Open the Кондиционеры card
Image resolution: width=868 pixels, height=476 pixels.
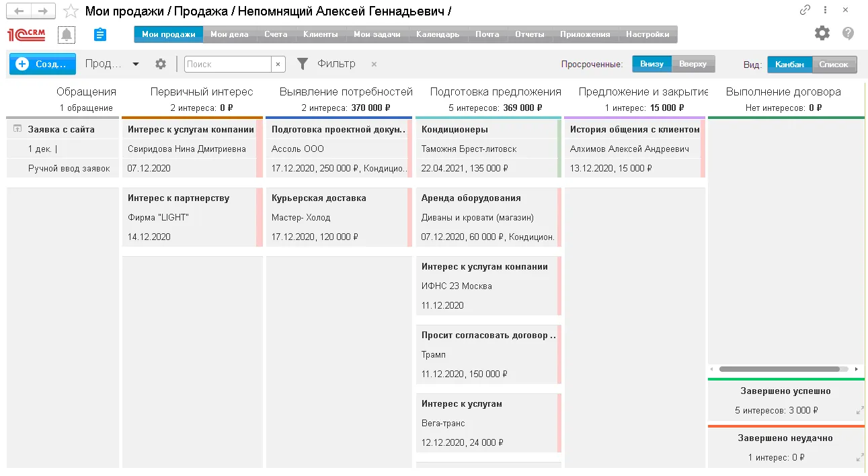489,149
